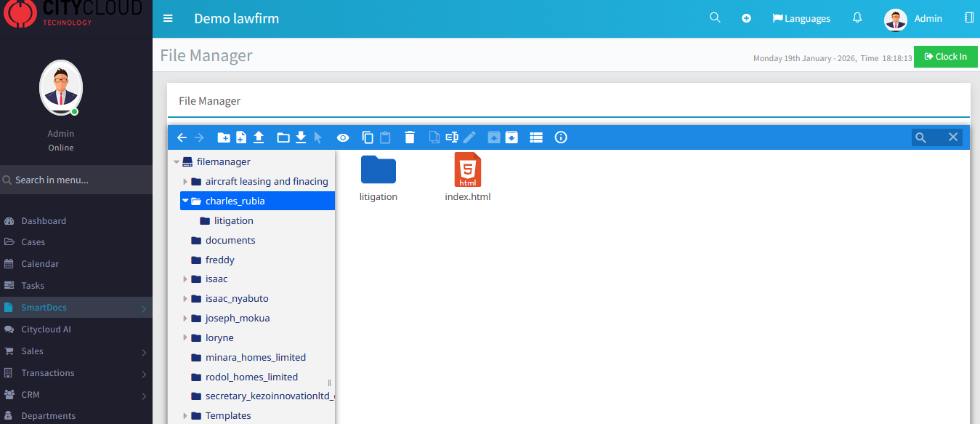
Task: Select the litigation folder icon in the file pane
Action: pos(378,169)
